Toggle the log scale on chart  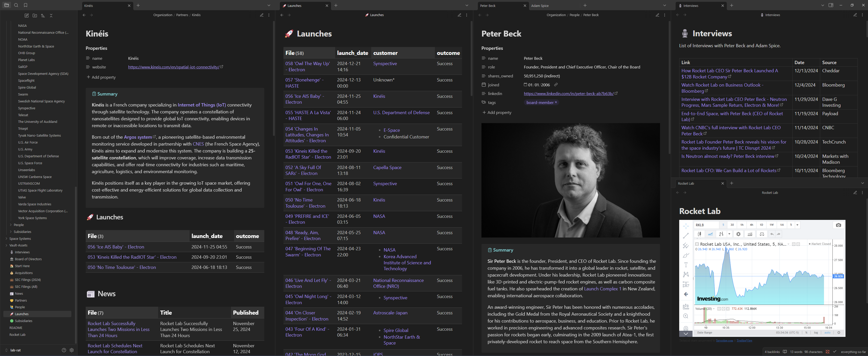click(x=816, y=333)
